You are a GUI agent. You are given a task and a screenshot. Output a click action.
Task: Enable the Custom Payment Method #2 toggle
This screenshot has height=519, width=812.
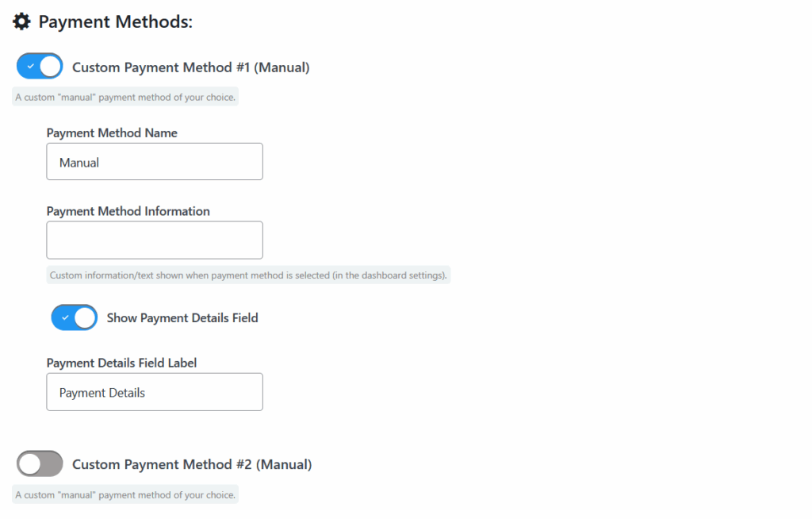coord(40,463)
